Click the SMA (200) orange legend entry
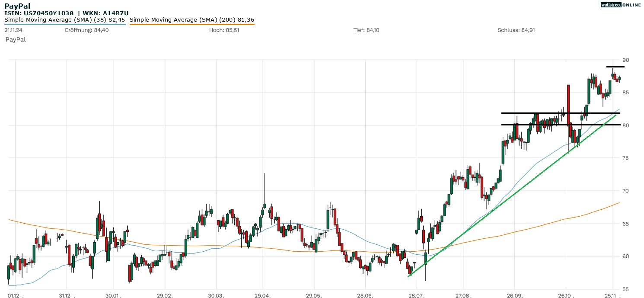The width and height of the screenshot is (644, 298). click(x=191, y=19)
